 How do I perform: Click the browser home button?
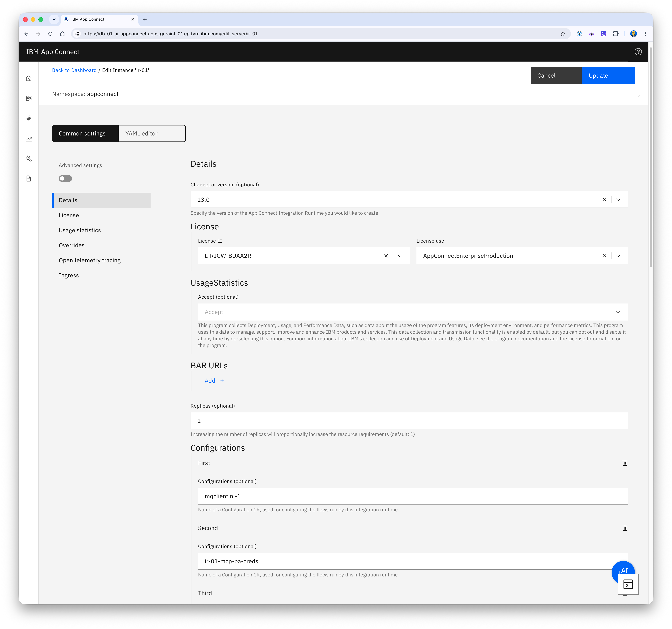point(62,34)
